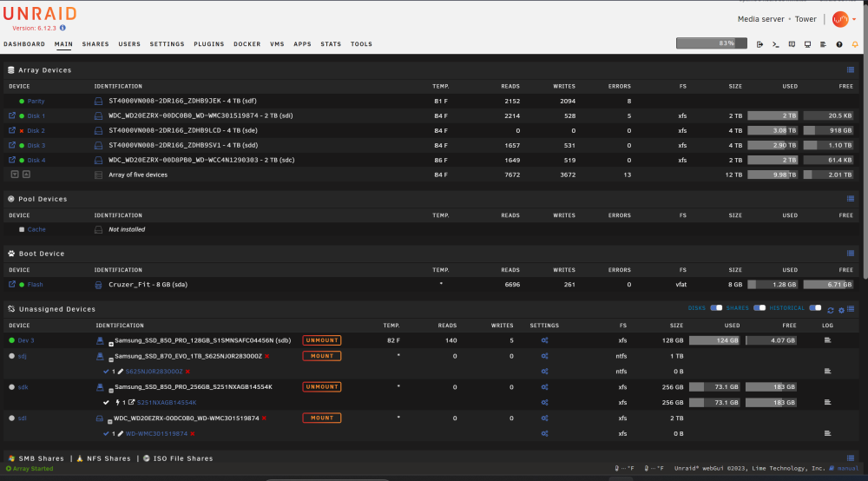Toggle Array Devices view list icon
This screenshot has width=868, height=481.
tap(851, 69)
